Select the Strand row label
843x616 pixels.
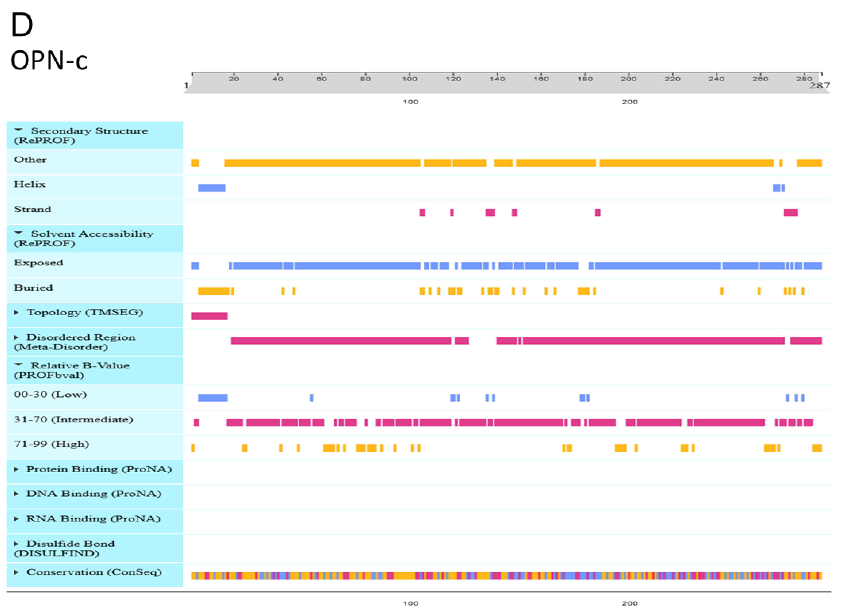[x=33, y=210]
